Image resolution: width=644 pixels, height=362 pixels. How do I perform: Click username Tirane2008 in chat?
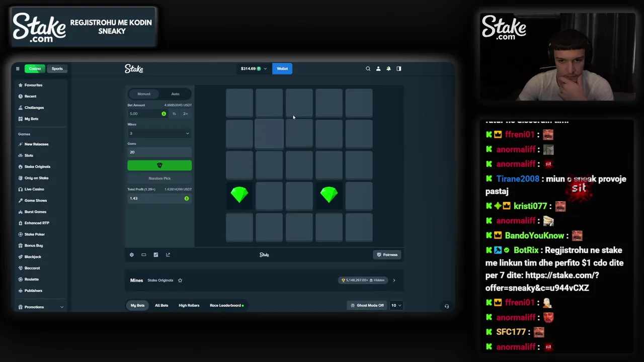coord(518,179)
